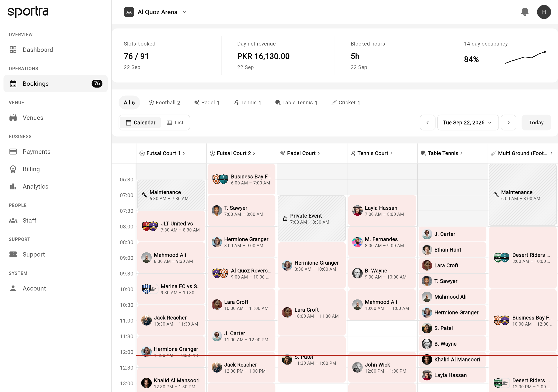Expand Table Tennis column header
This screenshot has height=392, width=558.
[x=442, y=153]
